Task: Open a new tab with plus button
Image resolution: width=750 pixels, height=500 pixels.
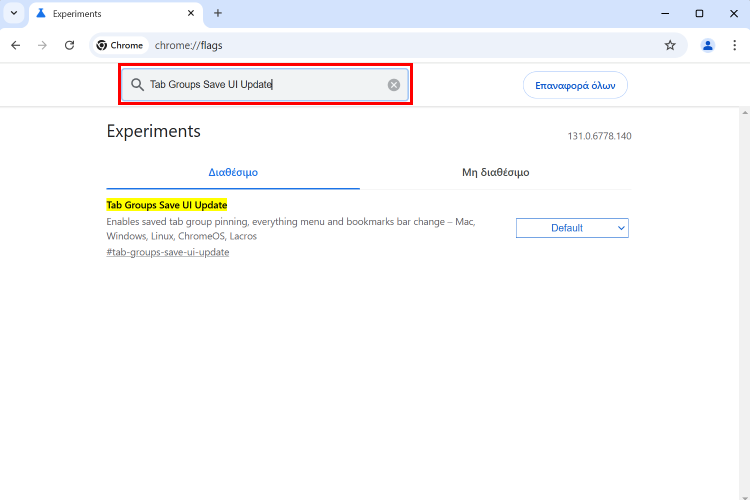Action: pos(218,13)
